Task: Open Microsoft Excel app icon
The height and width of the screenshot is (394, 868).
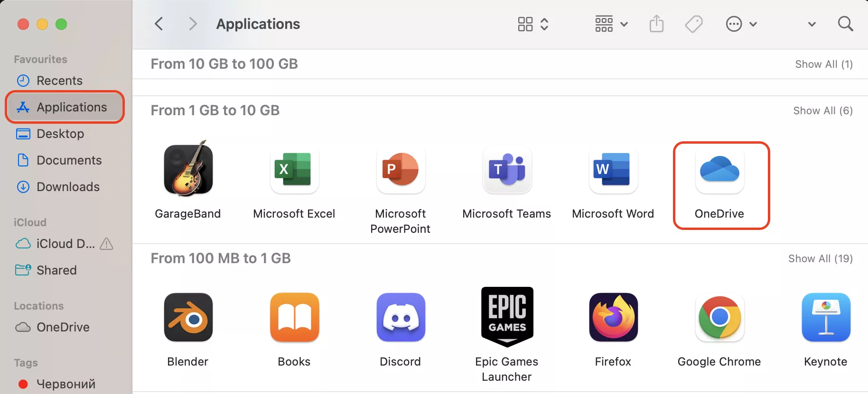Action: (x=294, y=170)
